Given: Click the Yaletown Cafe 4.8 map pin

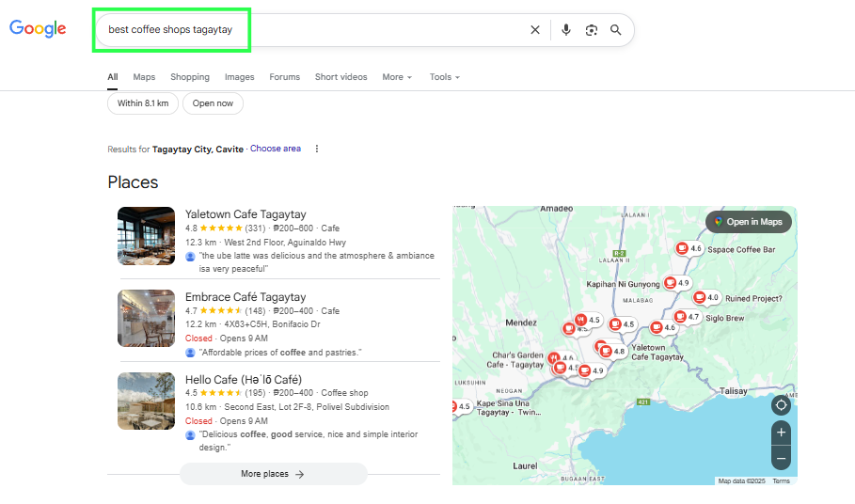Looking at the screenshot, I should tap(612, 351).
